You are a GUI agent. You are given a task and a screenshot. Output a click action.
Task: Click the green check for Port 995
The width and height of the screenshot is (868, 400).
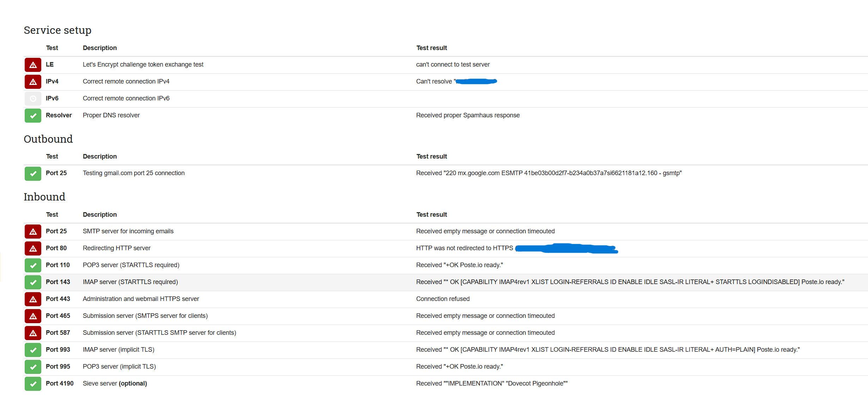(x=33, y=367)
